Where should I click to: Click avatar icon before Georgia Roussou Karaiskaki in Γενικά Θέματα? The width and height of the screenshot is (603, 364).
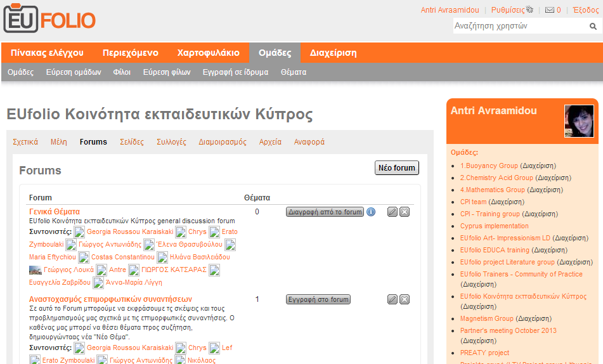click(x=79, y=232)
